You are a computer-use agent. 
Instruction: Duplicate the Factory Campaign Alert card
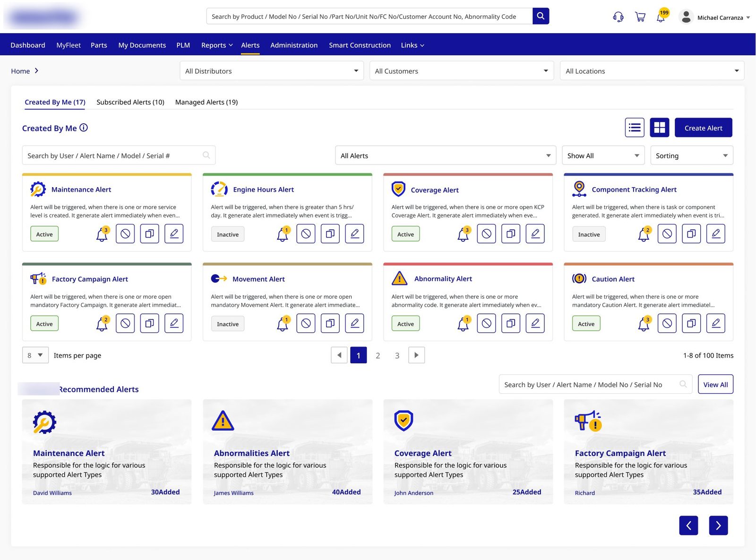(x=149, y=323)
